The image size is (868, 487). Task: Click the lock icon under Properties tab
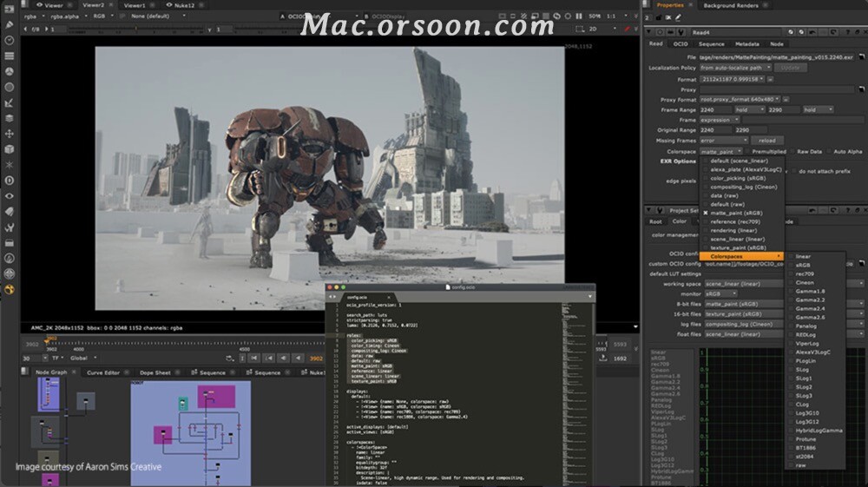658,17
